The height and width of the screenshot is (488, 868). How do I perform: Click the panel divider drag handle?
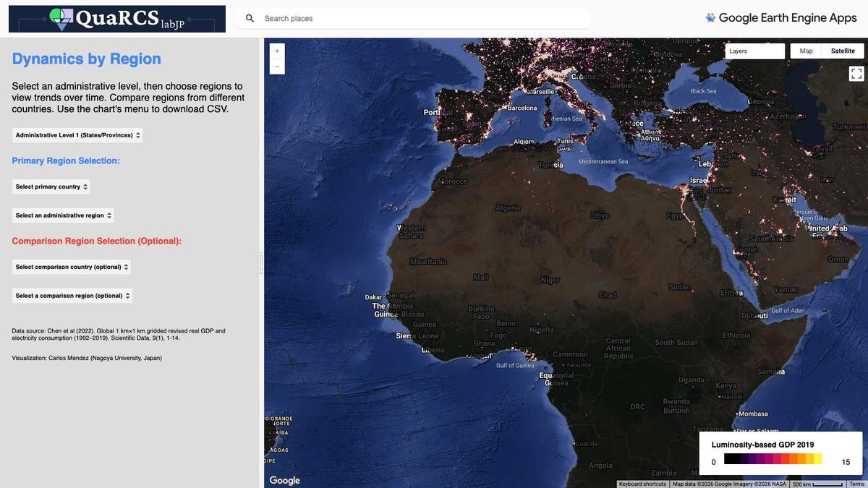tap(262, 263)
